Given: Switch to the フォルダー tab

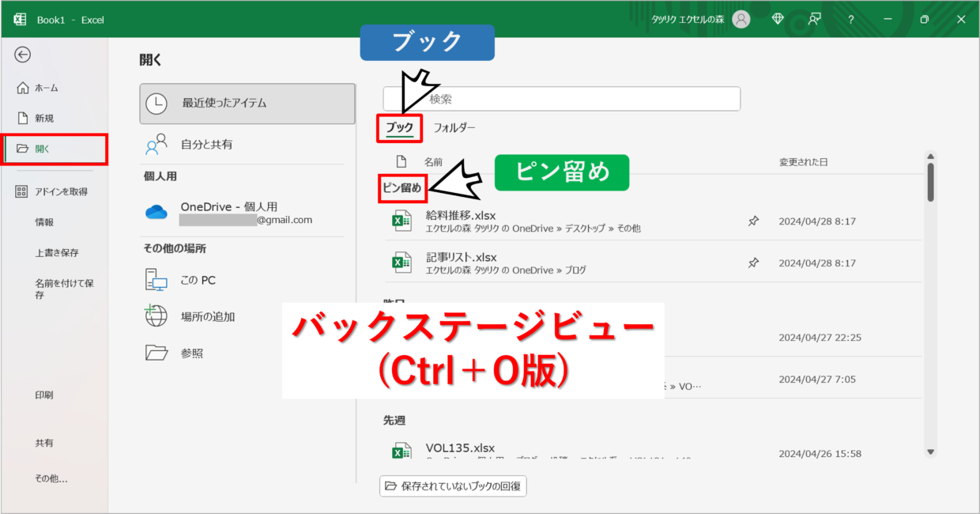Looking at the screenshot, I should 454,127.
